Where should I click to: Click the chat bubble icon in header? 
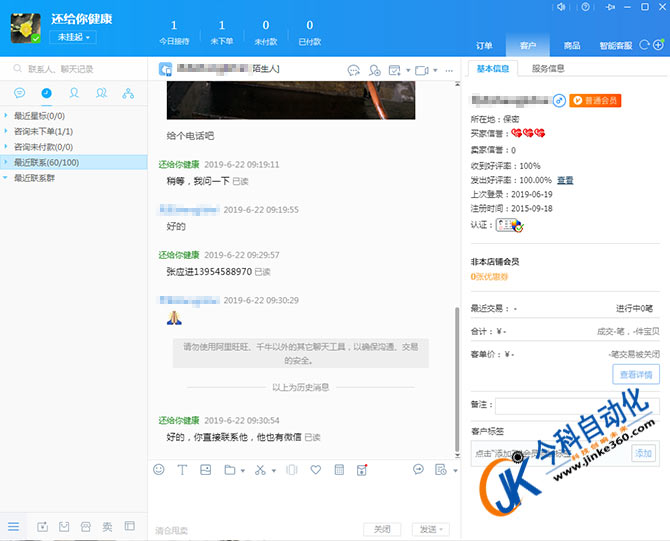(353, 70)
